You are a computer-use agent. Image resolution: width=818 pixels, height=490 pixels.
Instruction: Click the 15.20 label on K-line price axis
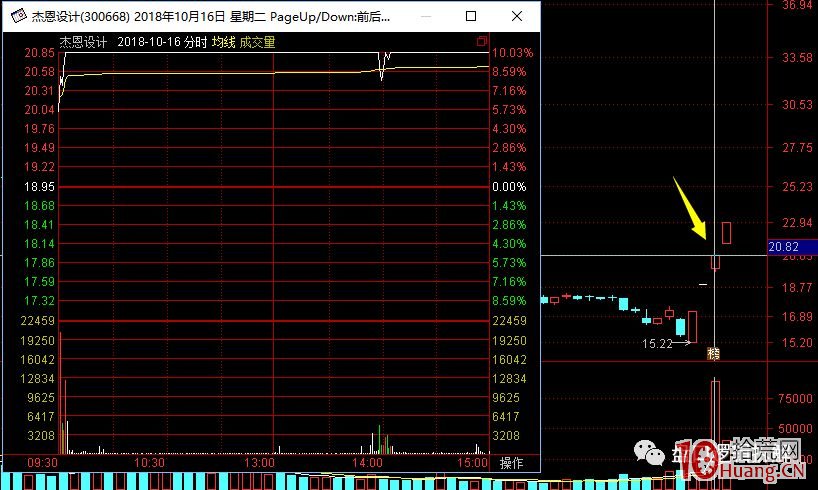(798, 343)
